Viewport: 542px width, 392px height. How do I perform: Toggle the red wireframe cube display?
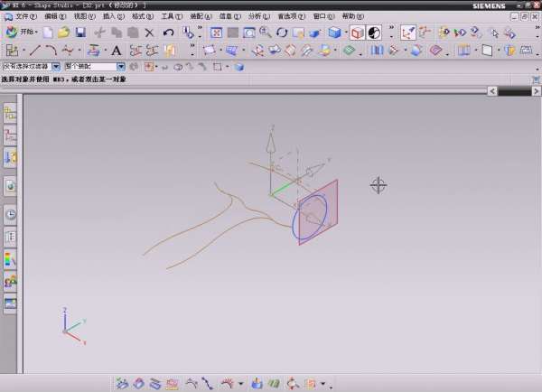tap(358, 33)
